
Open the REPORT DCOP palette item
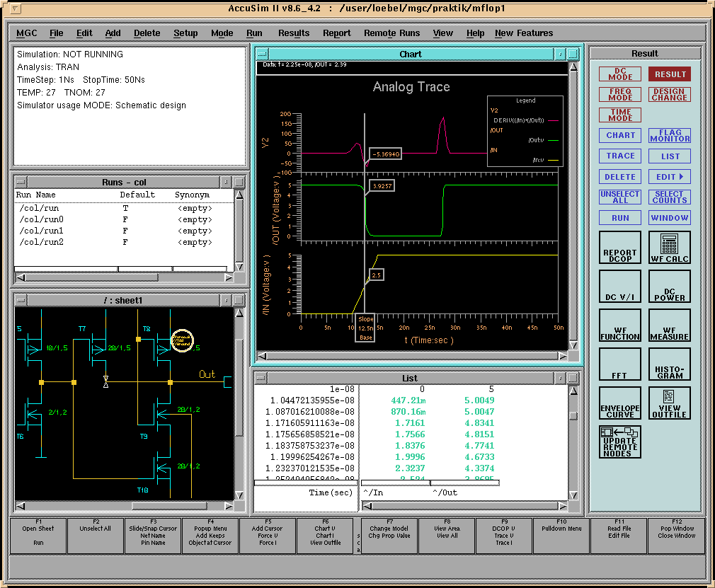click(619, 247)
